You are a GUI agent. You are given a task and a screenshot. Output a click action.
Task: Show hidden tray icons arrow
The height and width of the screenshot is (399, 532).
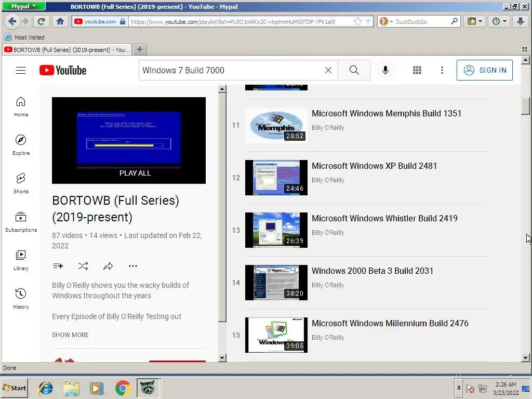coord(459,388)
